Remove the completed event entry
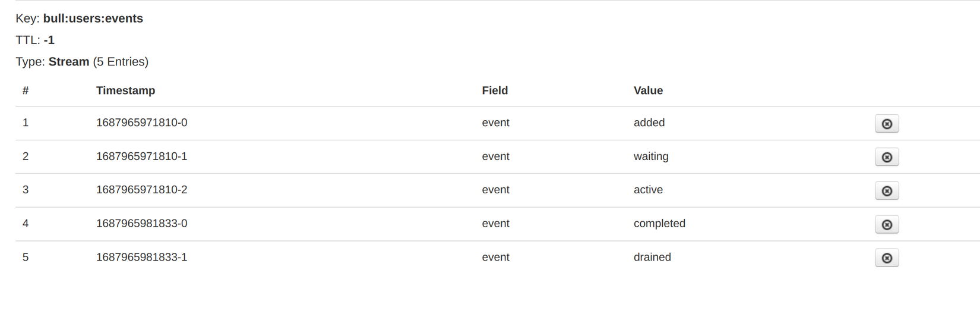This screenshot has width=980, height=323. click(886, 224)
